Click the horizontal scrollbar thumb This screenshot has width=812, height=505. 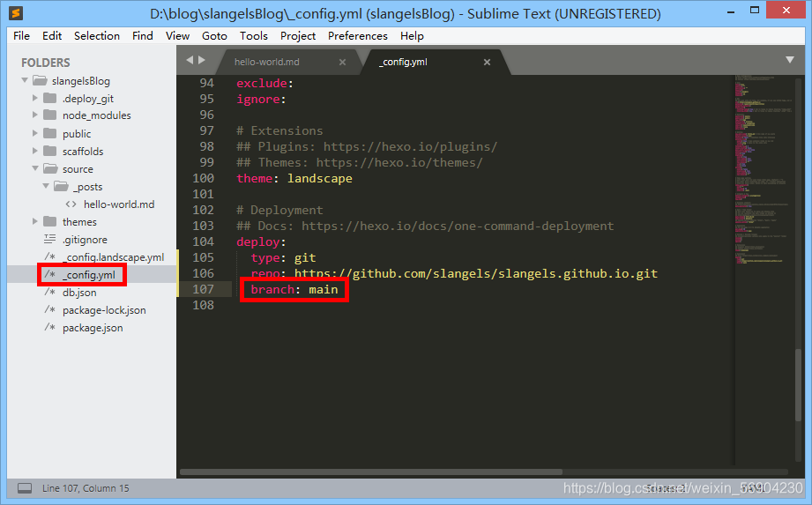[371, 472]
